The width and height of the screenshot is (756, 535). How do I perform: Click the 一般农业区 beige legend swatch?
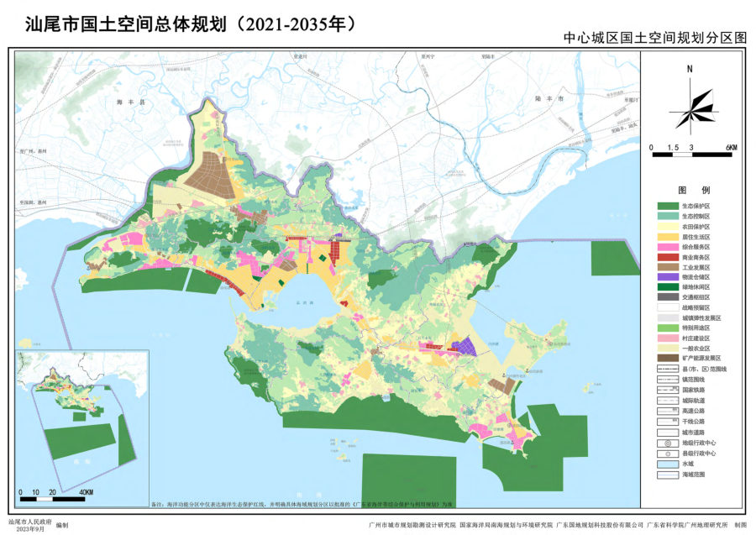coord(667,348)
